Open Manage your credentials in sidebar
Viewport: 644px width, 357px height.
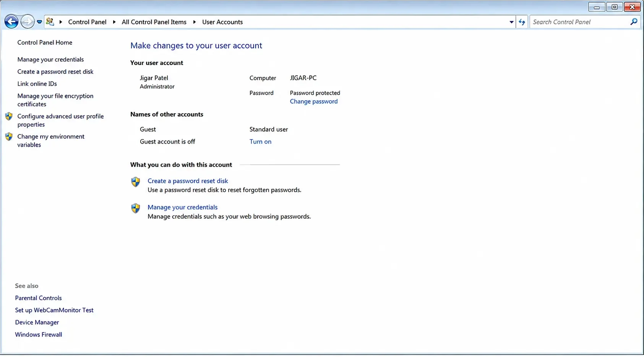(50, 60)
